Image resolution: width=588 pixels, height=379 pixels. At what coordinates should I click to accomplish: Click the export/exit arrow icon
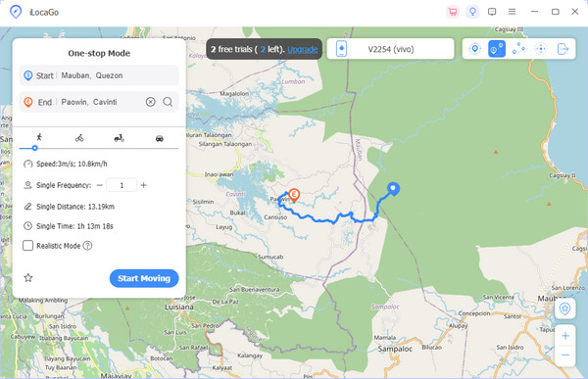point(563,49)
